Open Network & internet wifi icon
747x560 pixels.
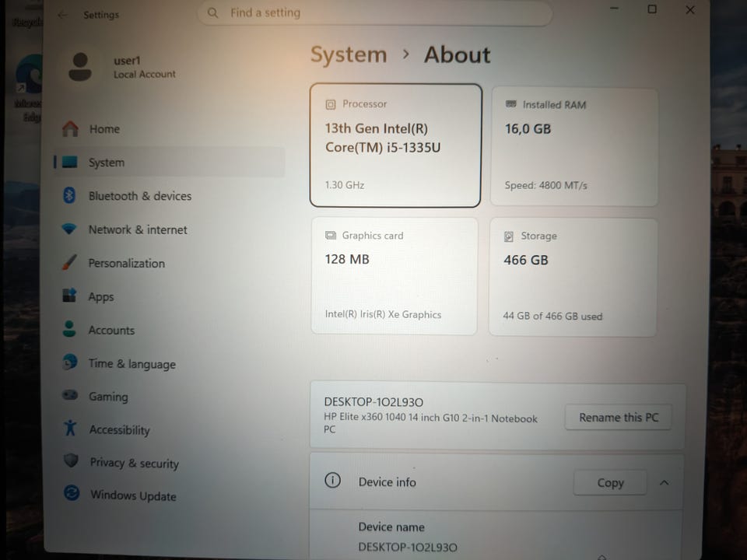pyautogui.click(x=69, y=229)
